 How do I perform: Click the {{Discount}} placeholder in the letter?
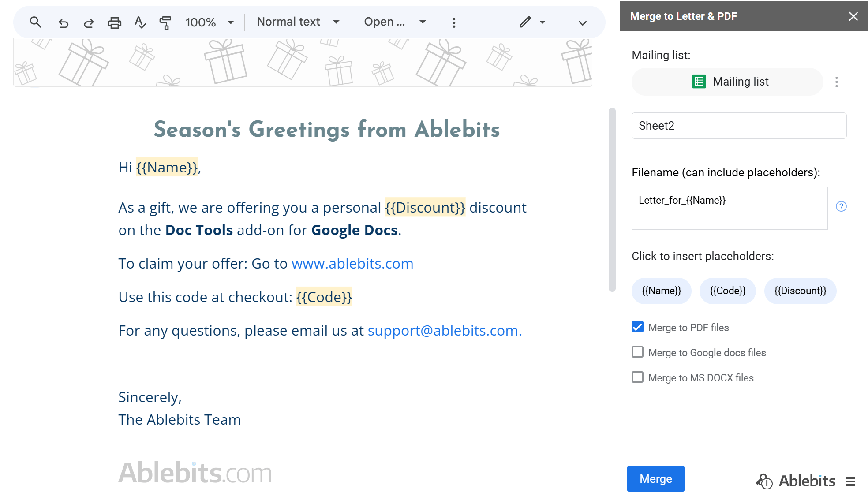click(x=425, y=208)
